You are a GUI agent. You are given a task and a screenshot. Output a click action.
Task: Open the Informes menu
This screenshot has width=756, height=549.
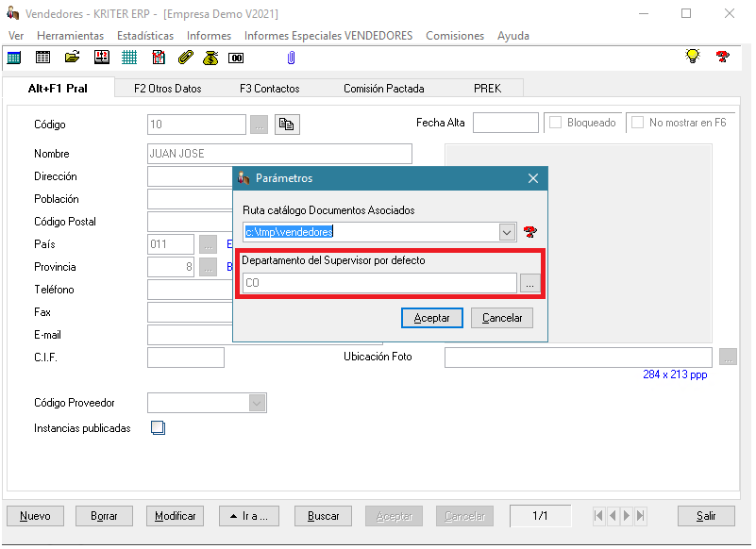(x=209, y=36)
